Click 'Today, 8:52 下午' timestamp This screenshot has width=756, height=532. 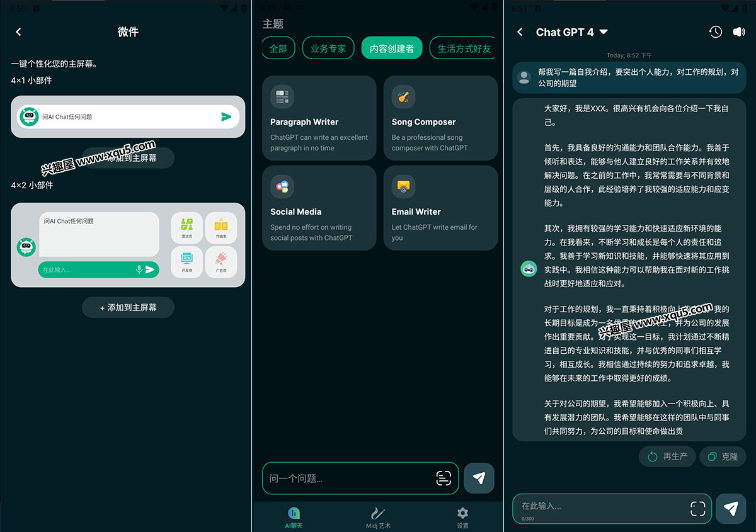[x=629, y=55]
